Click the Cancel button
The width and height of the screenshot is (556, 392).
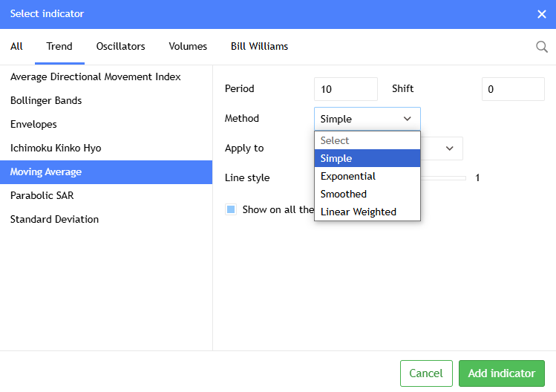tap(426, 373)
